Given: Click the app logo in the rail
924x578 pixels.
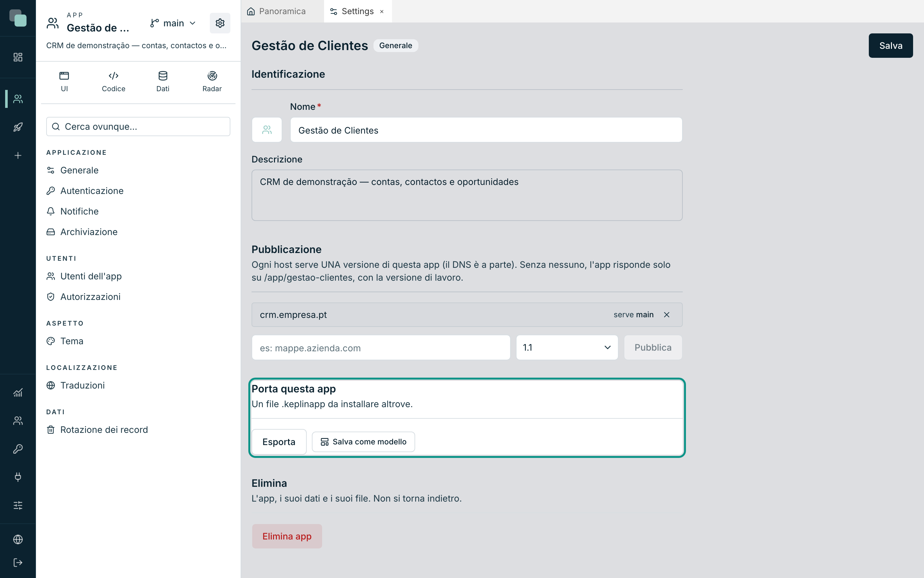Looking at the screenshot, I should point(18,18).
